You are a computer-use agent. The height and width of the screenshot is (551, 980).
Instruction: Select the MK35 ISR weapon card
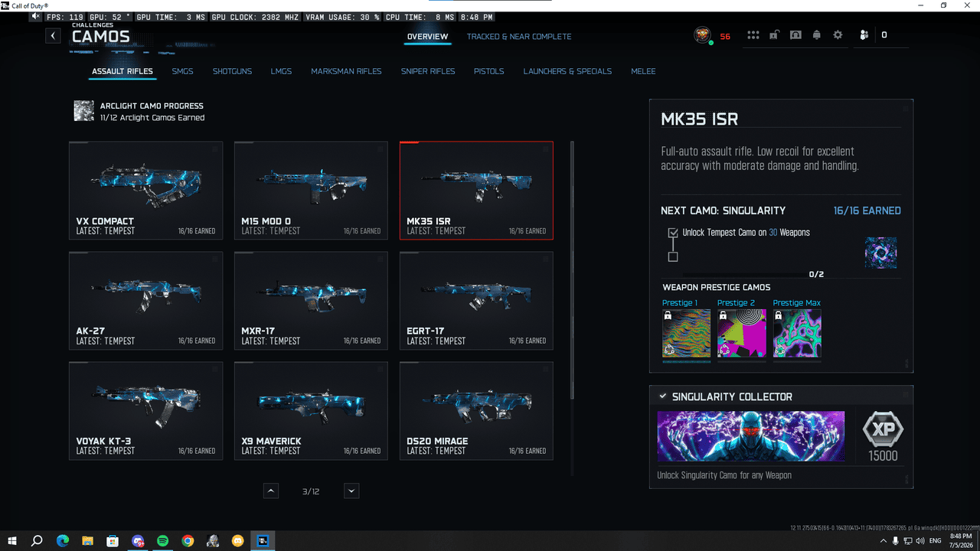(476, 191)
